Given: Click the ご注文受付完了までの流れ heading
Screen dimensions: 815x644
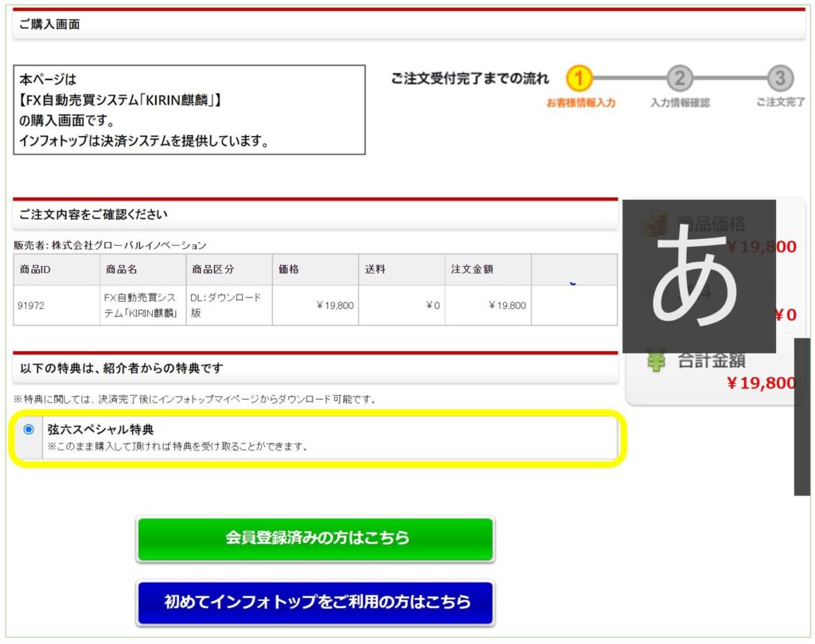Looking at the screenshot, I should pyautogui.click(x=470, y=79).
